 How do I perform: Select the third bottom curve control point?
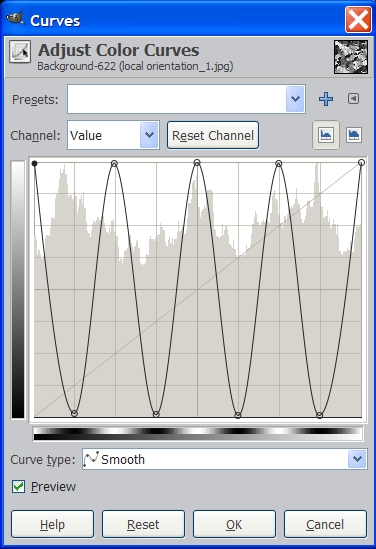[x=238, y=415]
